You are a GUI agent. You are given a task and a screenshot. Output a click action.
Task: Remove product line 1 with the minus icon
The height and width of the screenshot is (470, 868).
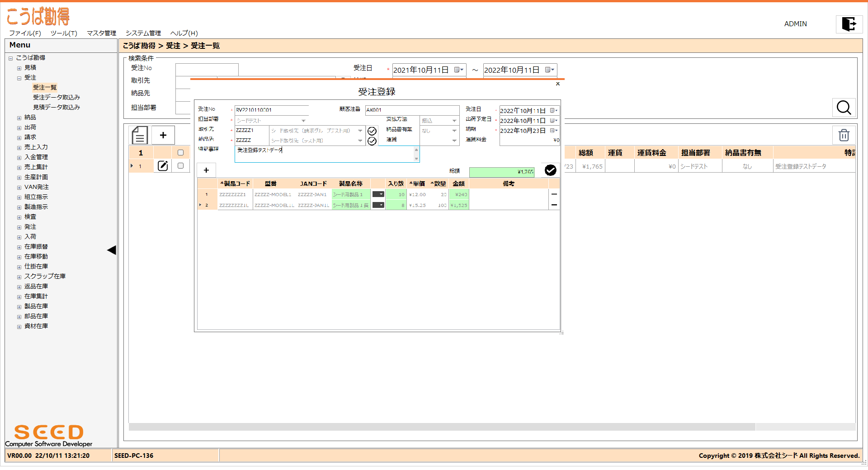click(x=554, y=194)
